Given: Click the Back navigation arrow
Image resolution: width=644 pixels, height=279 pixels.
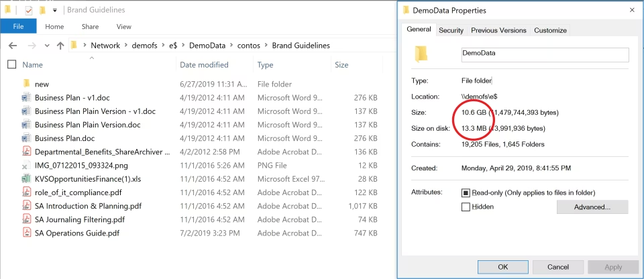Looking at the screenshot, I should click(13, 46).
